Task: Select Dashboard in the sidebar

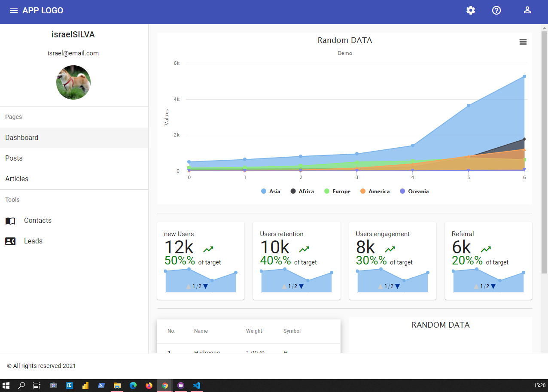Action: coord(74,138)
